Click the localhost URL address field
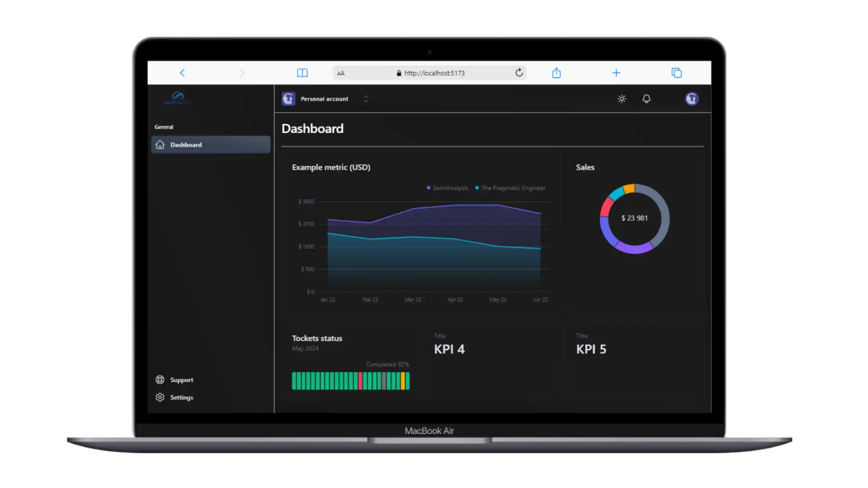The image size is (868, 488). [434, 73]
